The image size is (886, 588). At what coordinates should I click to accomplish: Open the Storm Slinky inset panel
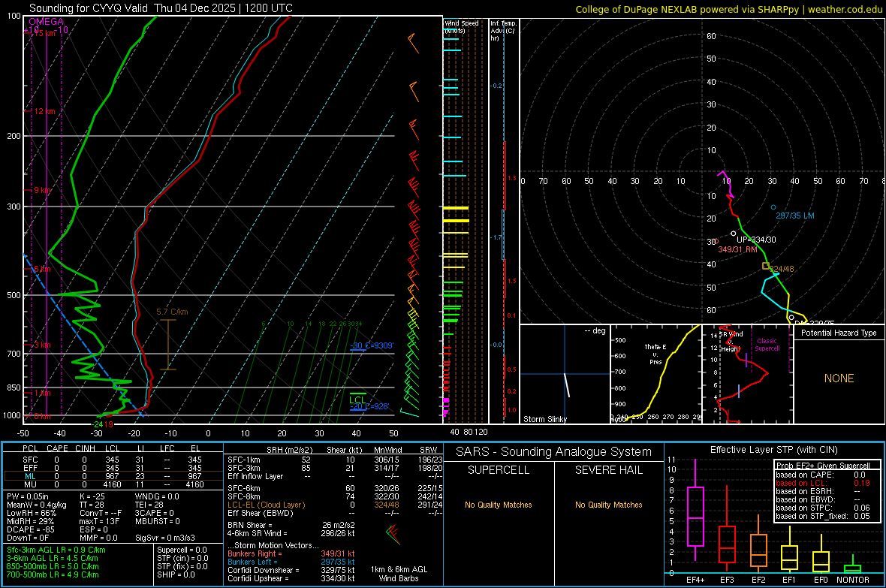click(565, 374)
